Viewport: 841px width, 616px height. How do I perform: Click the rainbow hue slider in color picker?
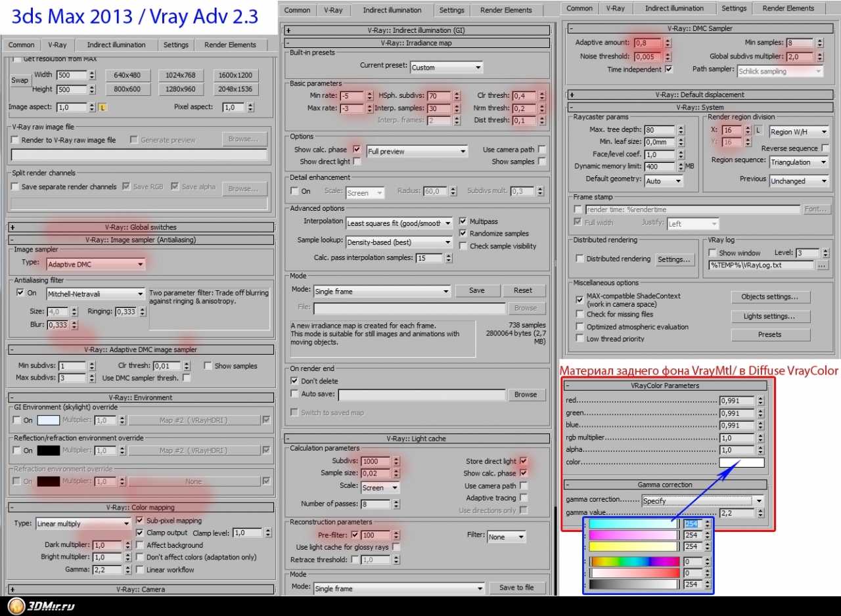[634, 561]
